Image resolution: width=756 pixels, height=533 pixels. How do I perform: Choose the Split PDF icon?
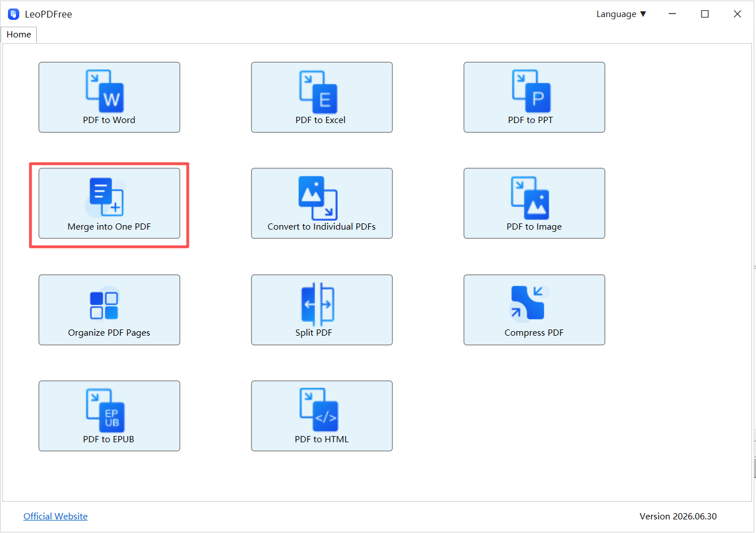[318, 304]
